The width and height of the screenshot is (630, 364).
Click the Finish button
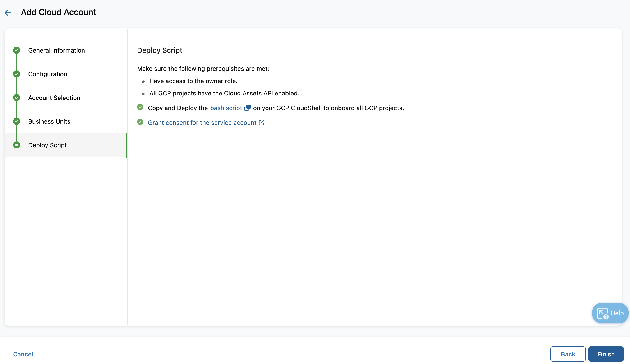pos(606,354)
